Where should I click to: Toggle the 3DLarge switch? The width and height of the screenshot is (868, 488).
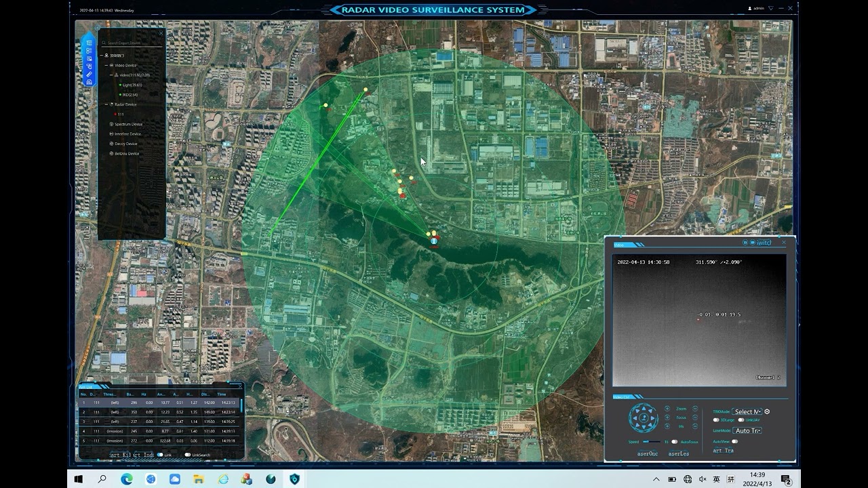716,420
